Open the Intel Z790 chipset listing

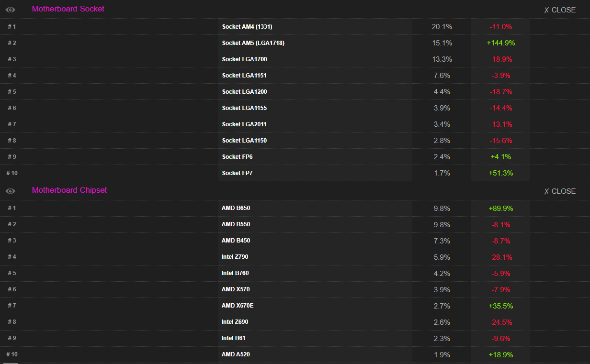pos(235,257)
